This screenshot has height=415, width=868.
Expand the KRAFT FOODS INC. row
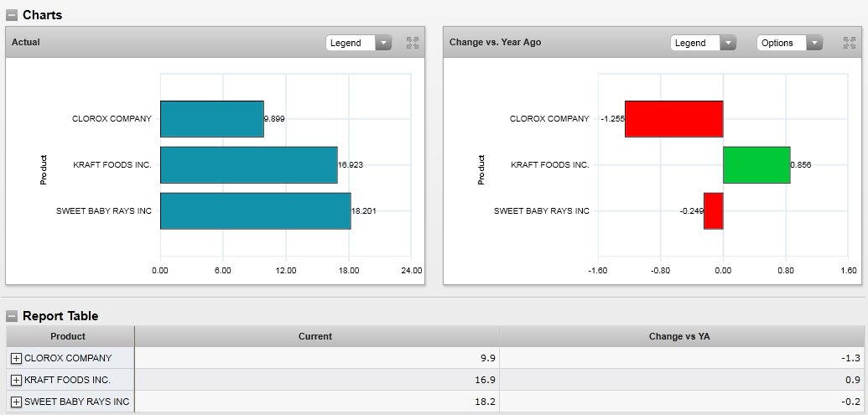(16, 380)
